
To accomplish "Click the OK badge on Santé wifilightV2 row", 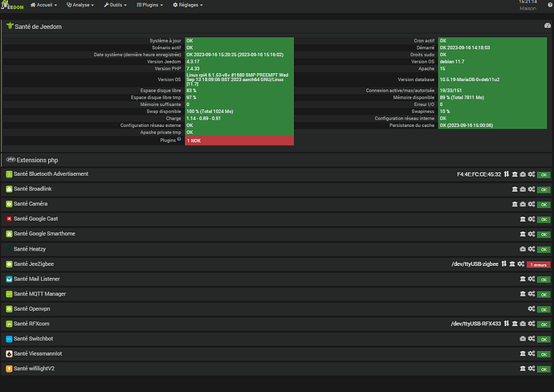I will [x=544, y=369].
